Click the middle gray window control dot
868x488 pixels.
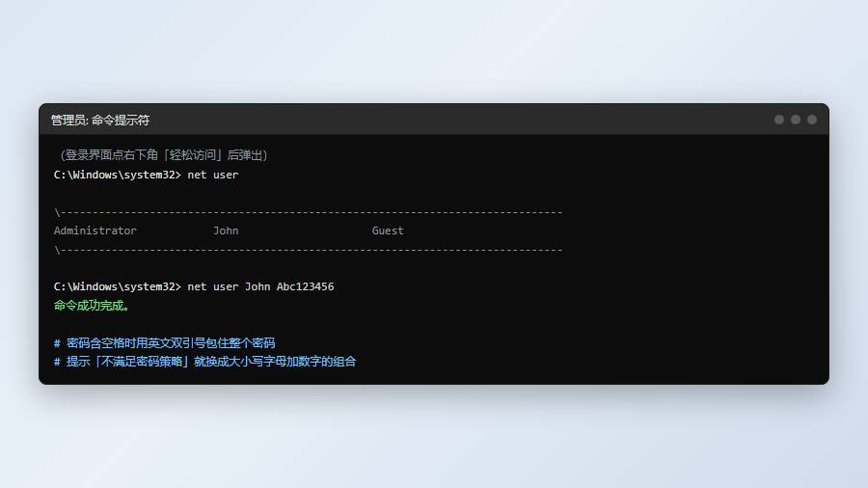[x=796, y=120]
